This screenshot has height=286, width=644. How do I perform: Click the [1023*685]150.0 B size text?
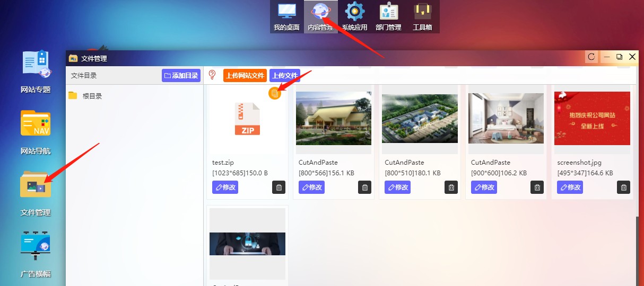coord(240,173)
